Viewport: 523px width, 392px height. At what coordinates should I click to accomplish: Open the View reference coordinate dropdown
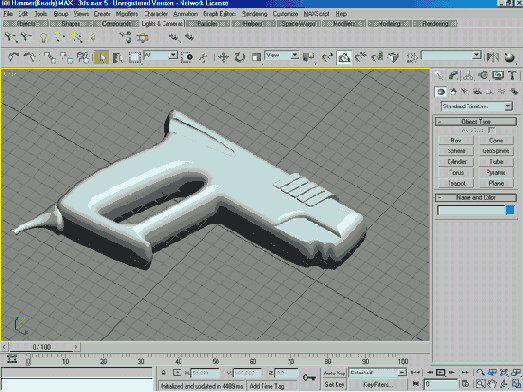pos(282,55)
